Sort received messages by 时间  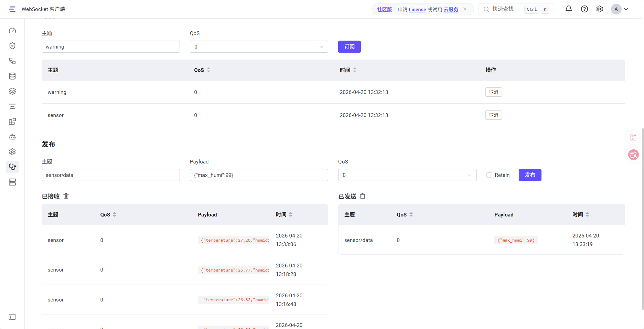pyautogui.click(x=291, y=215)
